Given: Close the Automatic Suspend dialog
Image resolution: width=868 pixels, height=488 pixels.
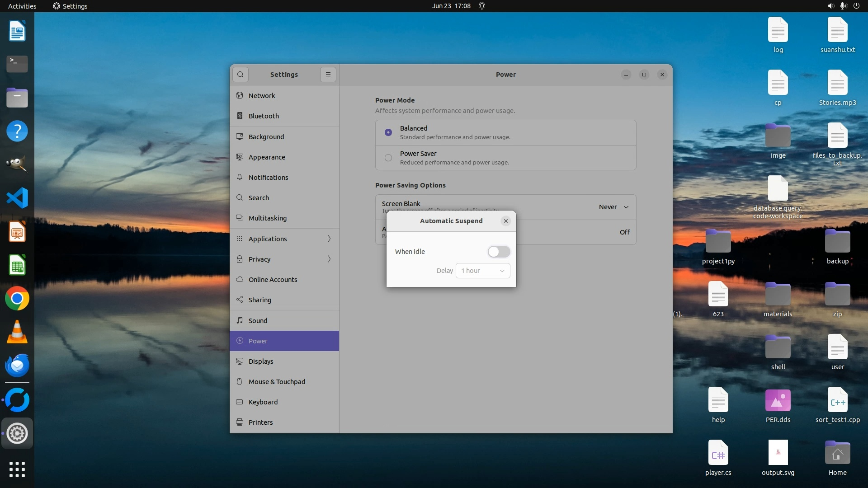Looking at the screenshot, I should [506, 221].
